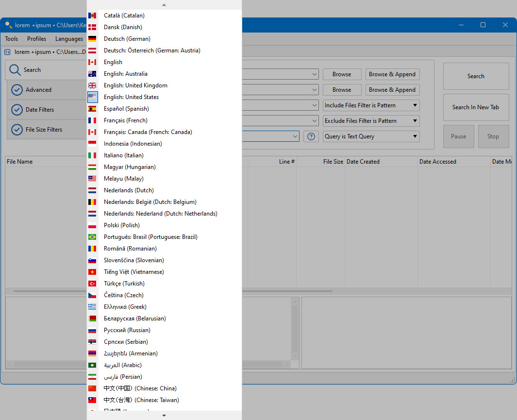Click the Italian flag icon

pos(92,155)
